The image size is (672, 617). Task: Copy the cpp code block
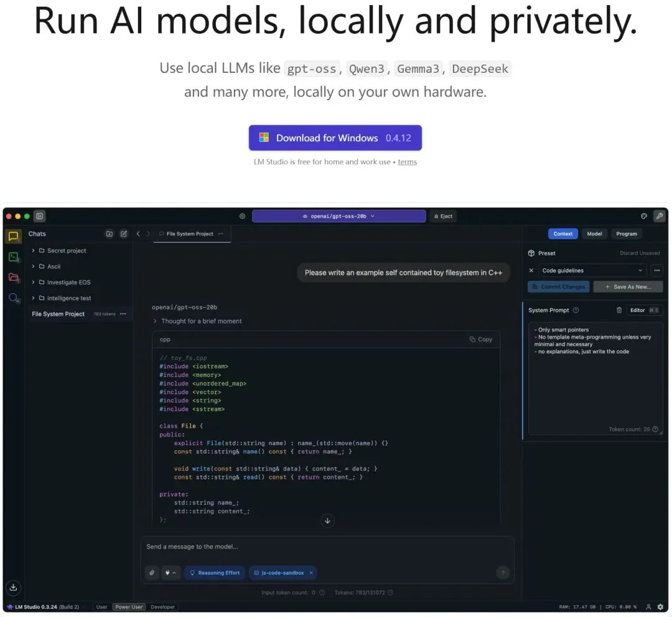(x=481, y=339)
